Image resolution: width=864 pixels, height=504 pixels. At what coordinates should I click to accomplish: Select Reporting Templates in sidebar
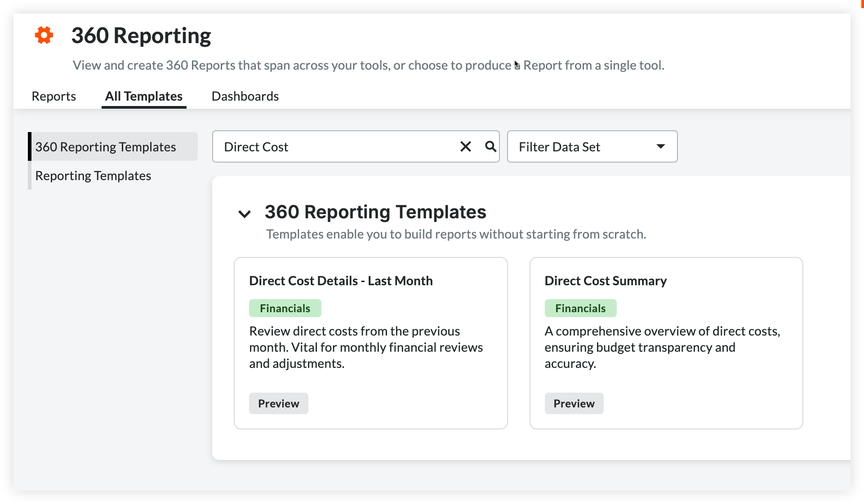pyautogui.click(x=93, y=176)
